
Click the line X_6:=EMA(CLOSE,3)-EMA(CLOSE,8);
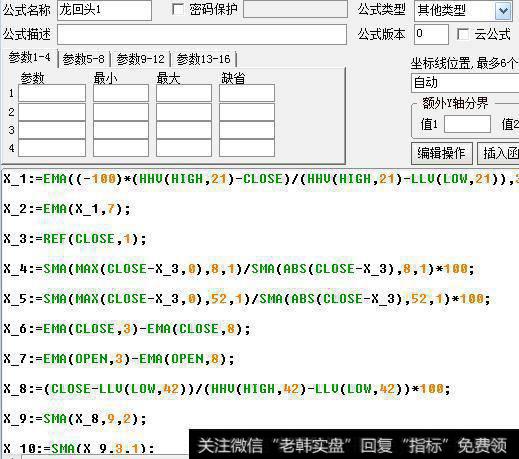[127, 329]
